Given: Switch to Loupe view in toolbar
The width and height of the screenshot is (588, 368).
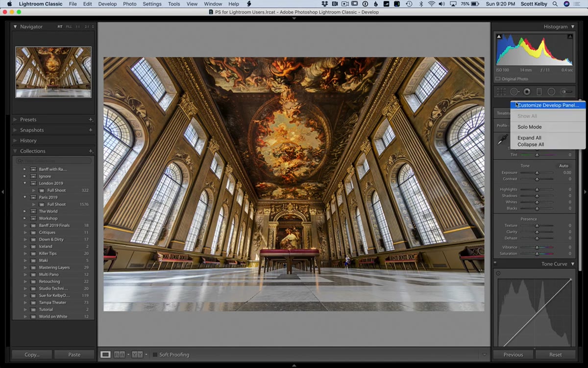Looking at the screenshot, I should (105, 354).
